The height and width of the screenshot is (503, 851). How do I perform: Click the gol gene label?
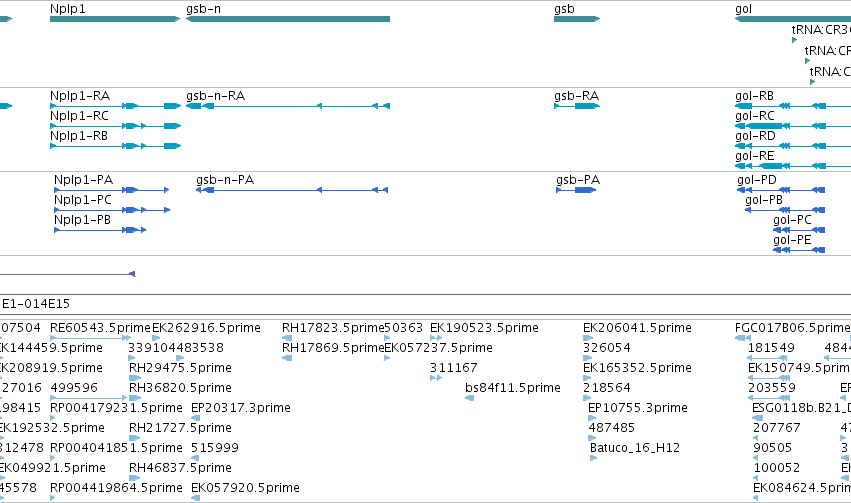click(744, 9)
